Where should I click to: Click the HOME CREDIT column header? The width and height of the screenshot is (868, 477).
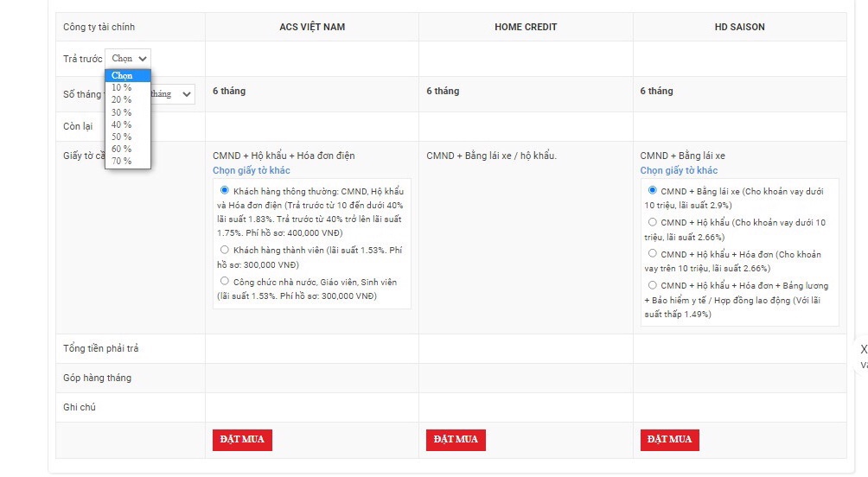coord(526,27)
